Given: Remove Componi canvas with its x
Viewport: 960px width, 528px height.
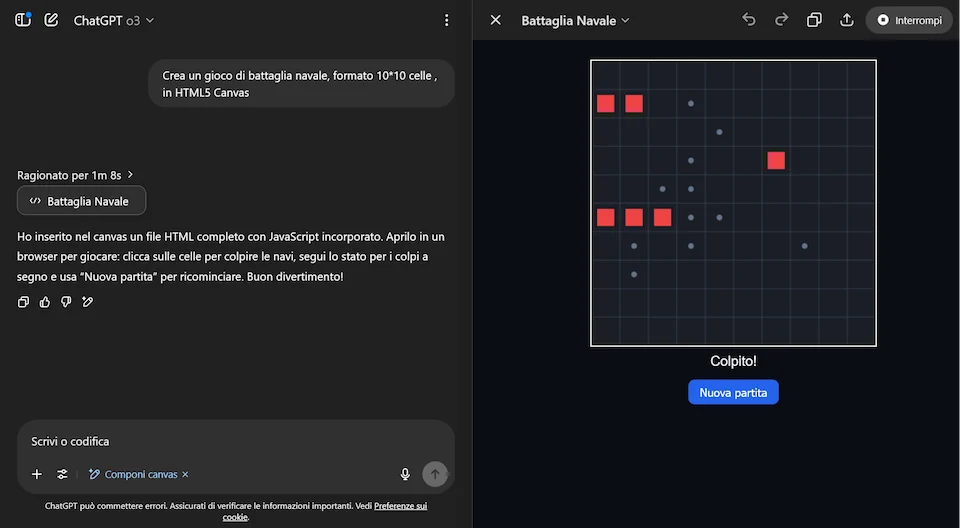Looking at the screenshot, I should (x=186, y=474).
